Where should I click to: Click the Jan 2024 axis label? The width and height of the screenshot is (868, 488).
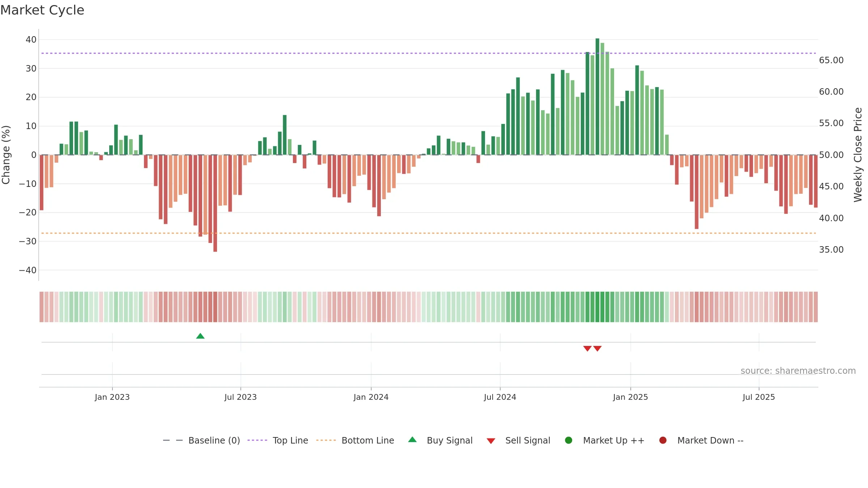[x=371, y=397]
